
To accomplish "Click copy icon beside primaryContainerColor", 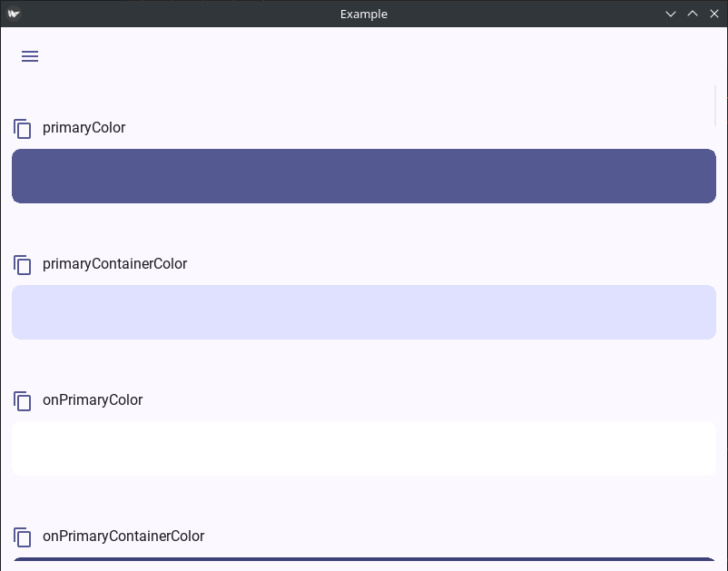I will (23, 264).
